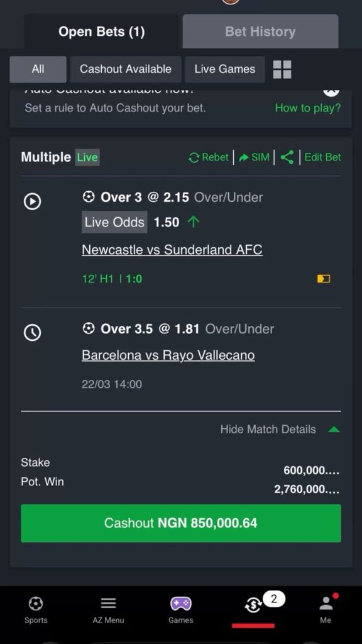Click the Rebet refresh icon
Image resolution: width=362 pixels, height=644 pixels.
pos(194,157)
